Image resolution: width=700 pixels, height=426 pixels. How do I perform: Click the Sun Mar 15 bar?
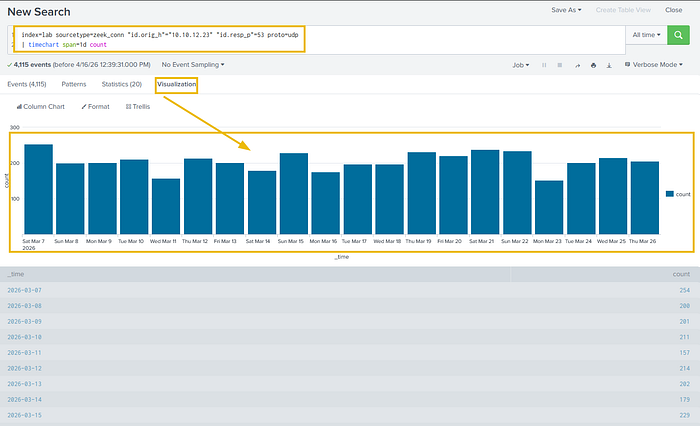(294, 194)
